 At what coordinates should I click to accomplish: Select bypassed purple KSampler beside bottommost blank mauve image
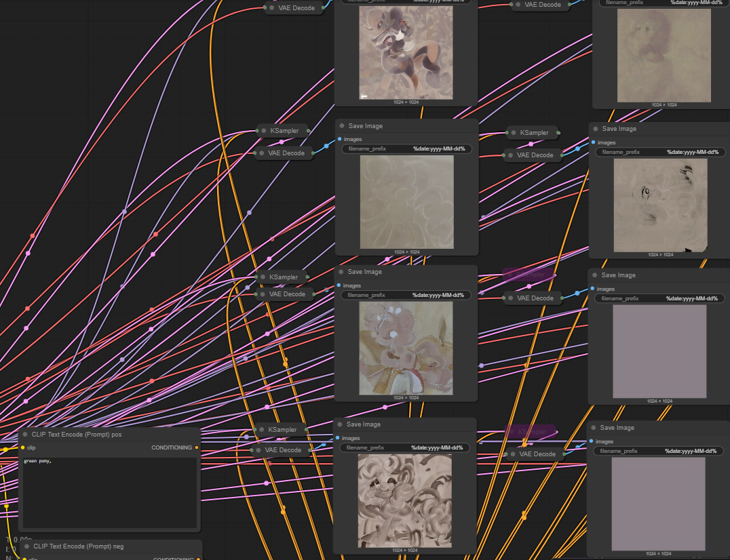pyautogui.click(x=531, y=432)
